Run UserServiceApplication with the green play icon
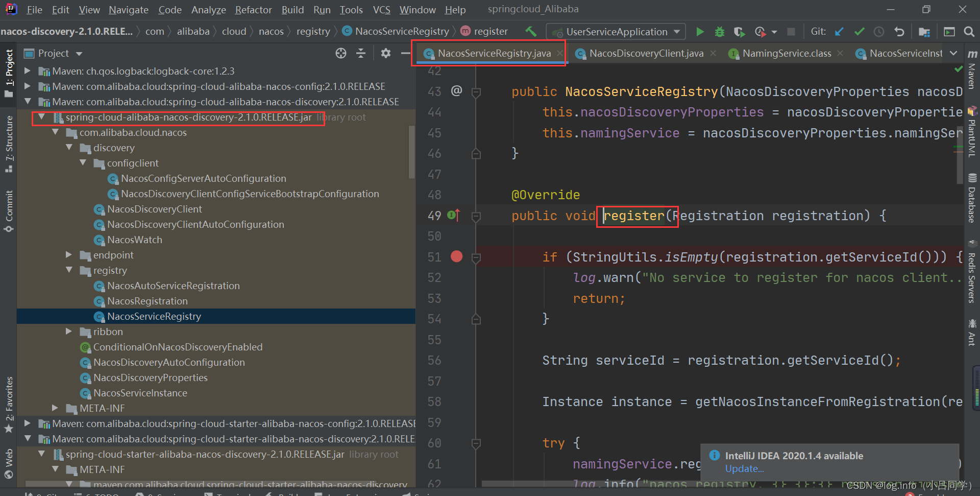 700,32
